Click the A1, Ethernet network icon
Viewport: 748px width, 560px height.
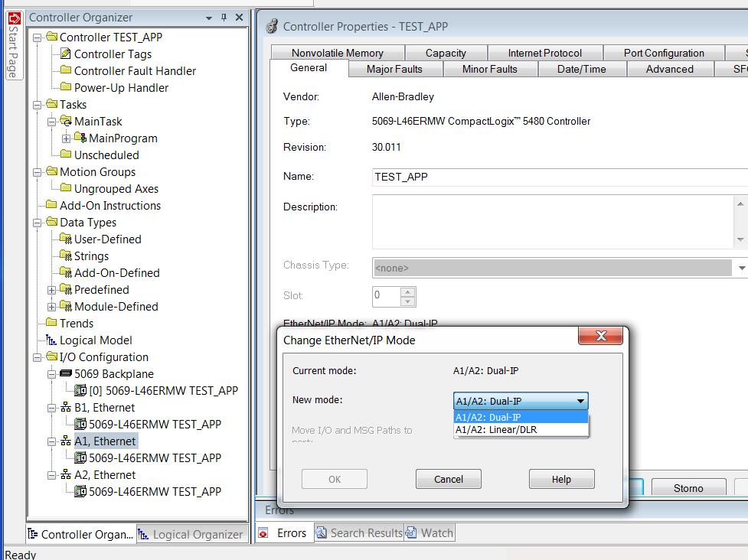(x=66, y=441)
